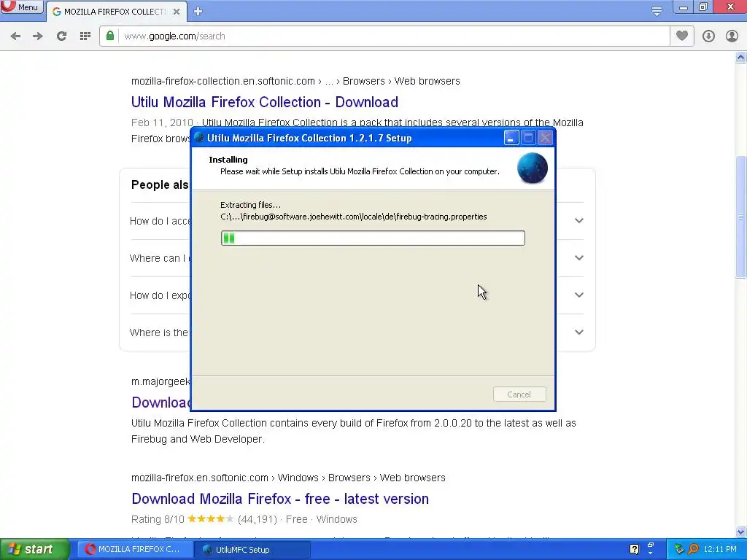Click the green network tray icon

pos(679,549)
